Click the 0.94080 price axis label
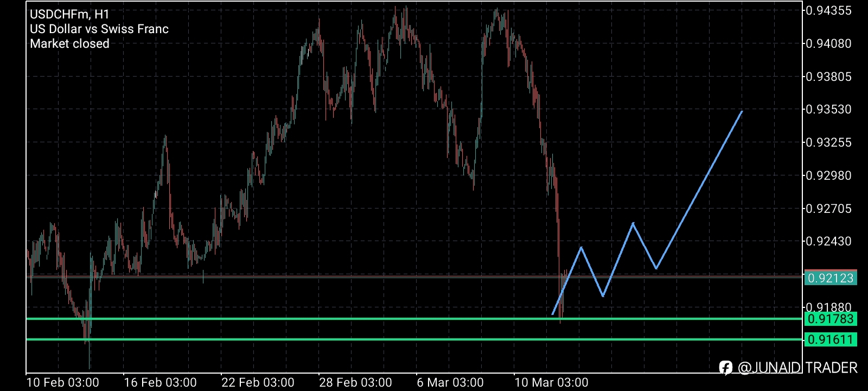 [x=828, y=43]
